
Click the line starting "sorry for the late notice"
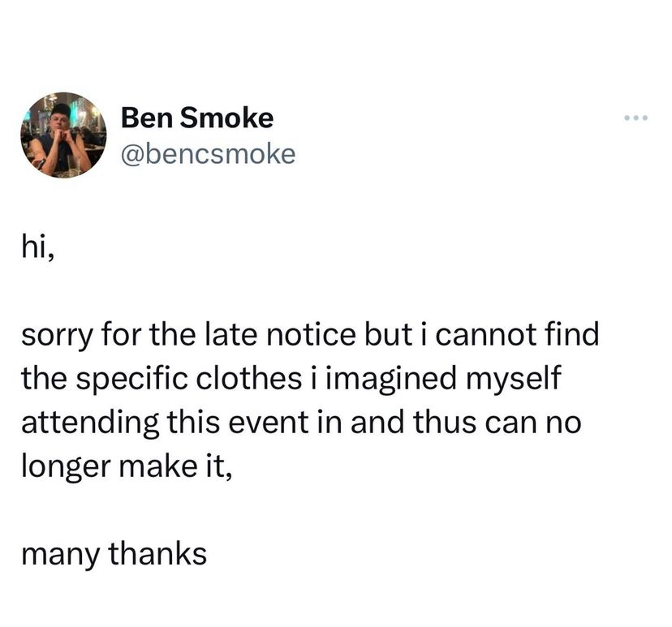click(x=309, y=336)
